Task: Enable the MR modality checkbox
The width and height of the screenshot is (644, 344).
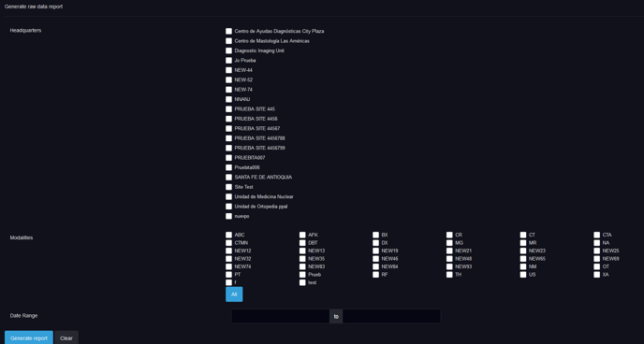Action: coord(523,243)
